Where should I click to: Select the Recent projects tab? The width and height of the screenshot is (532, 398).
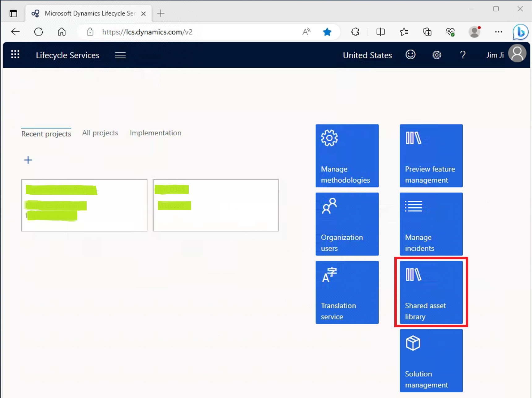pos(46,134)
